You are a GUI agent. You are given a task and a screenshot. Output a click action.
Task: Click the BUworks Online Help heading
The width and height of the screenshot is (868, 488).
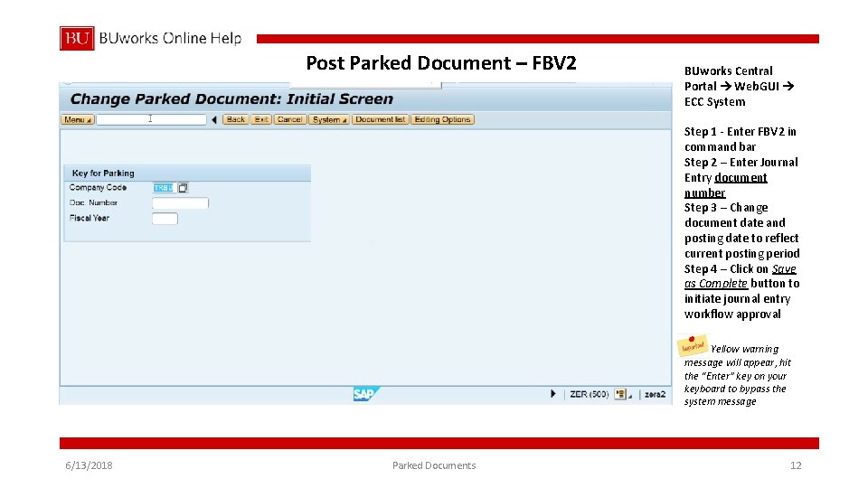coord(171,38)
